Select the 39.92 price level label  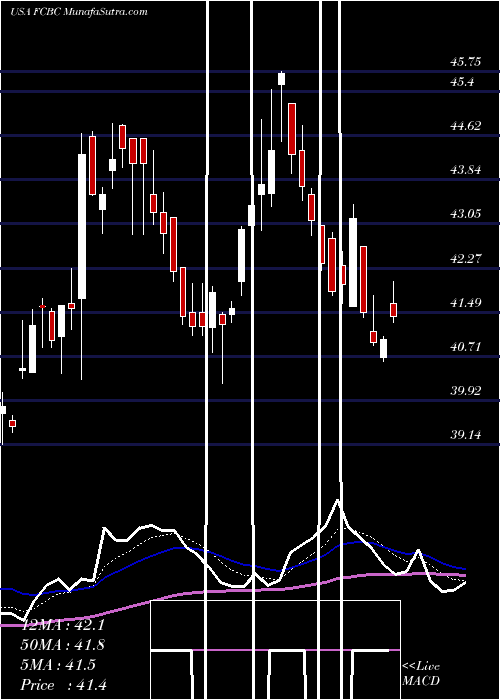(466, 391)
